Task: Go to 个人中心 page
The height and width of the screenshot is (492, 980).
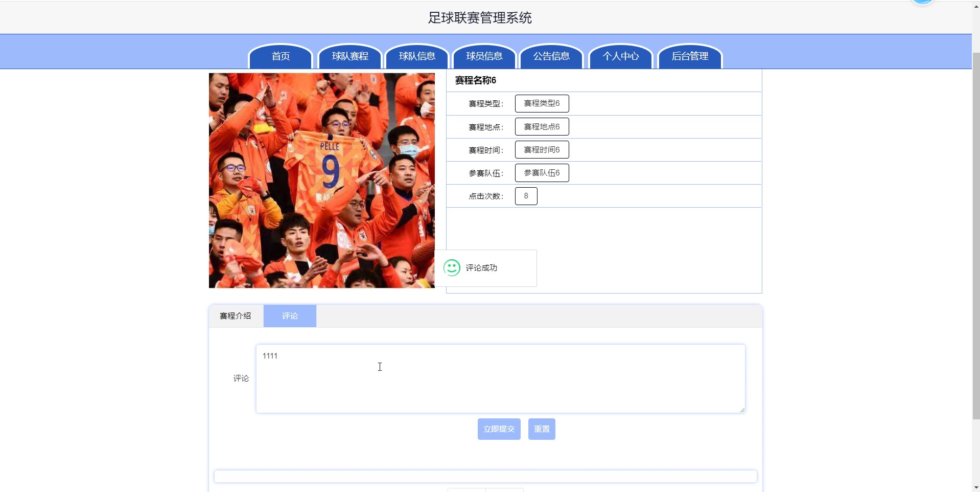Action: [x=621, y=56]
